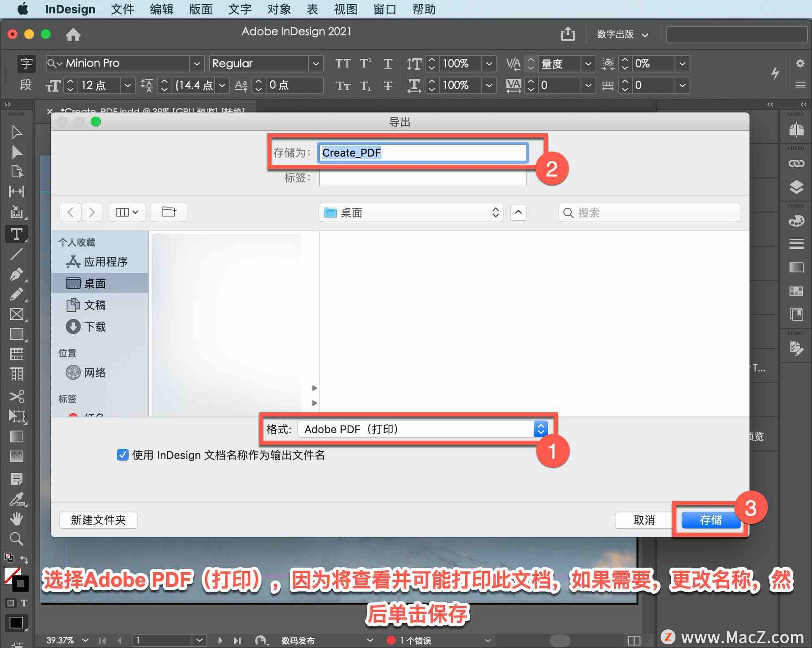
Task: Select the Gap tool
Action: (16, 192)
